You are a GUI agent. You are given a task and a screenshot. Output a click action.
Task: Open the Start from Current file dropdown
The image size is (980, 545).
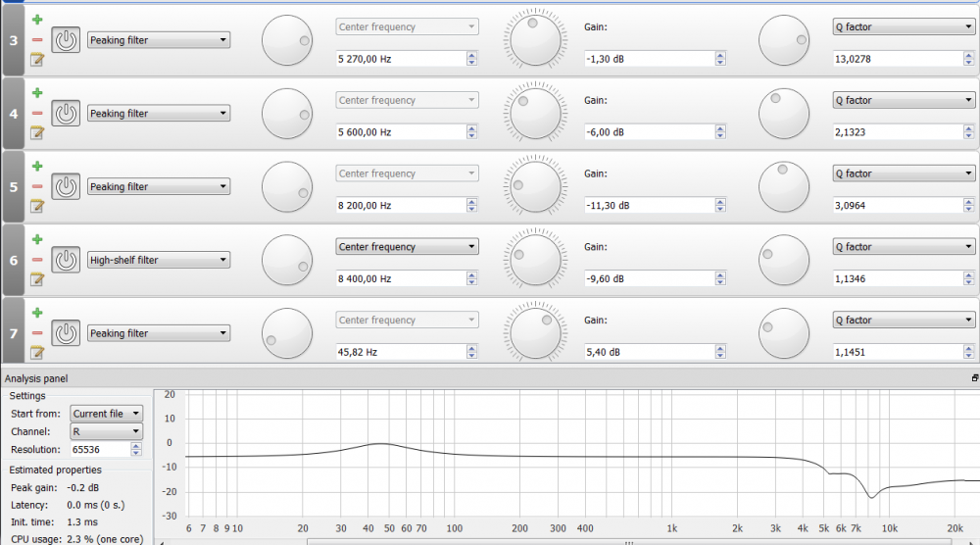tap(106, 414)
